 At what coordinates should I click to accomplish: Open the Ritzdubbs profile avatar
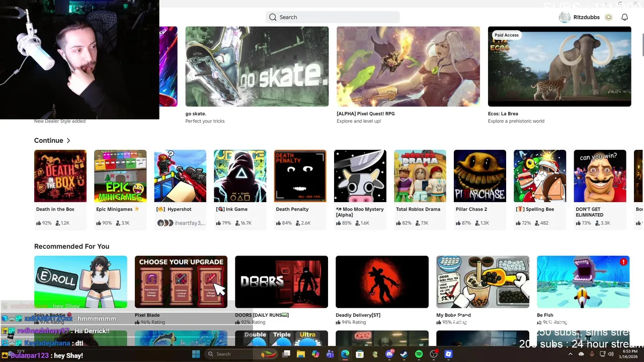click(x=565, y=17)
